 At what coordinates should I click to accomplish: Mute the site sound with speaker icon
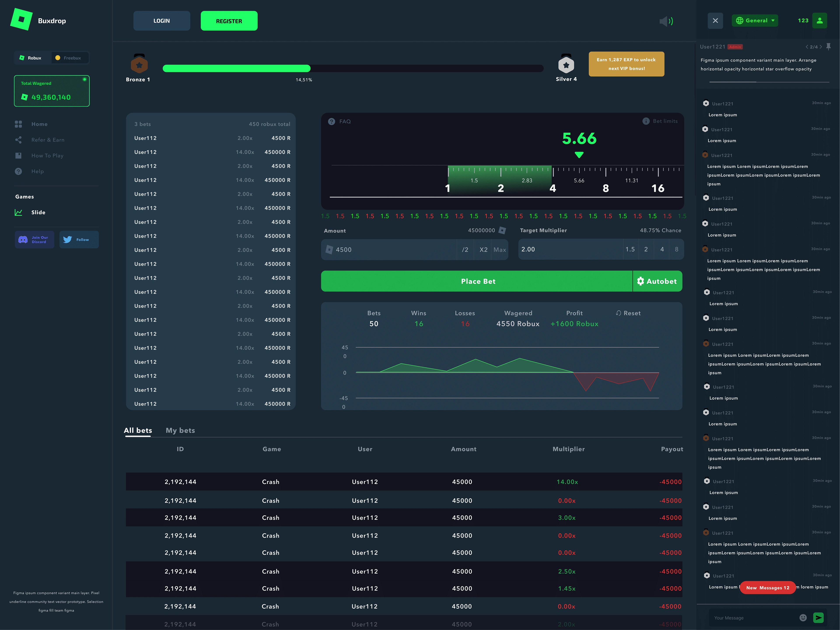click(666, 21)
